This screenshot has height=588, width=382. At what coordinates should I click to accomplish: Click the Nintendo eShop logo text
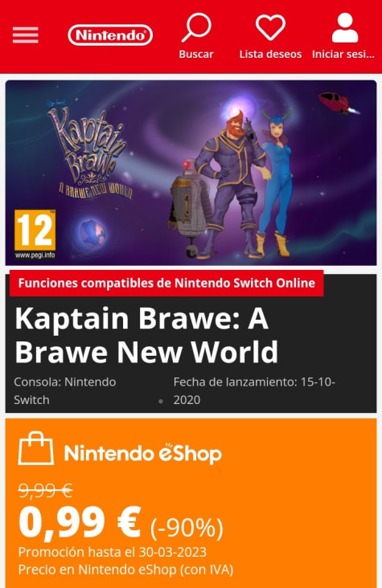pyautogui.click(x=142, y=453)
